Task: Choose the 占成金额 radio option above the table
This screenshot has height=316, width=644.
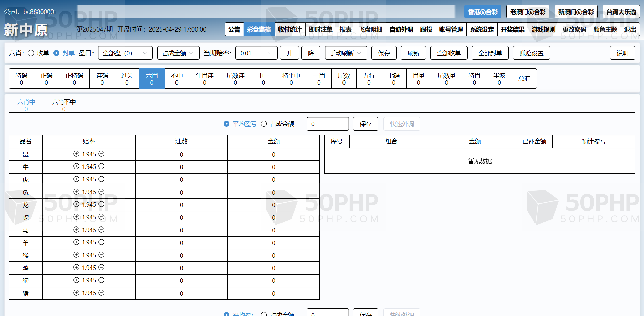Action: [x=264, y=124]
